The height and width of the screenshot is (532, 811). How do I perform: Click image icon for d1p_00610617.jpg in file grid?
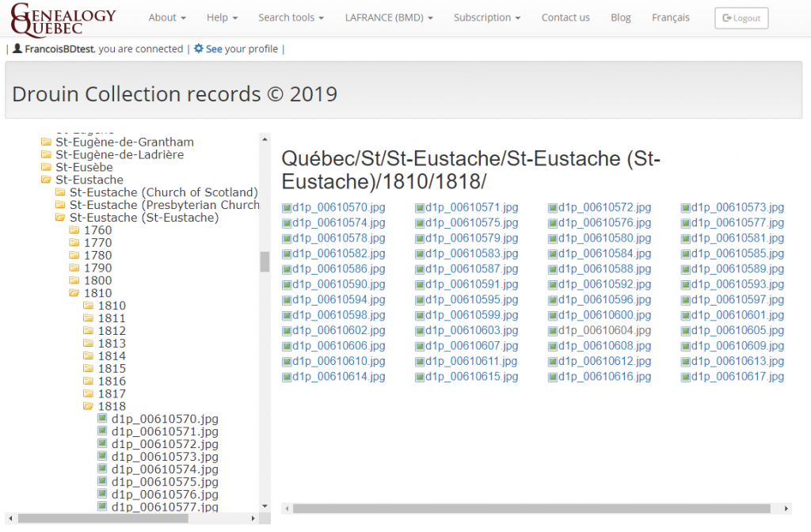pos(685,377)
